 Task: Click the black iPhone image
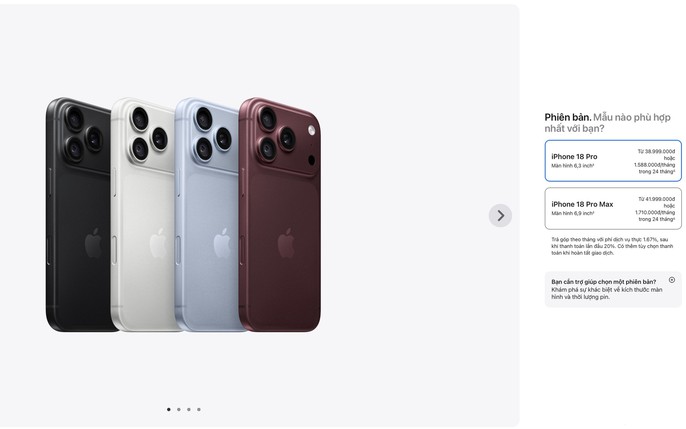point(78,214)
